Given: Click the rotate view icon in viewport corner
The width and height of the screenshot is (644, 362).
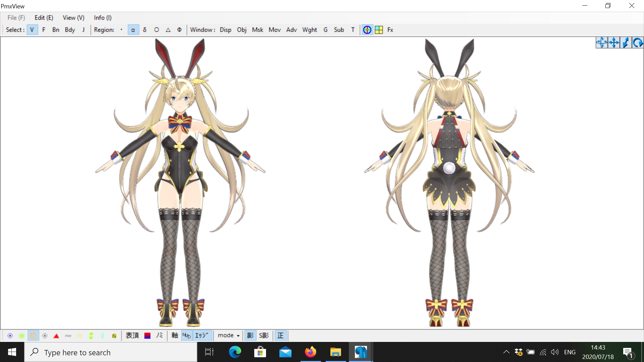Looking at the screenshot, I should point(638,43).
